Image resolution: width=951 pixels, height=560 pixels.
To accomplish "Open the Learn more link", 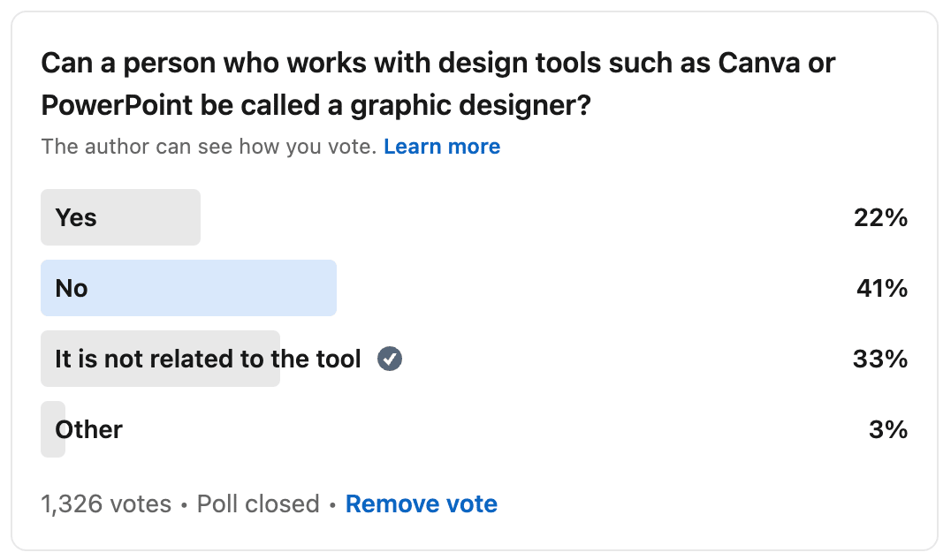I will (x=442, y=147).
